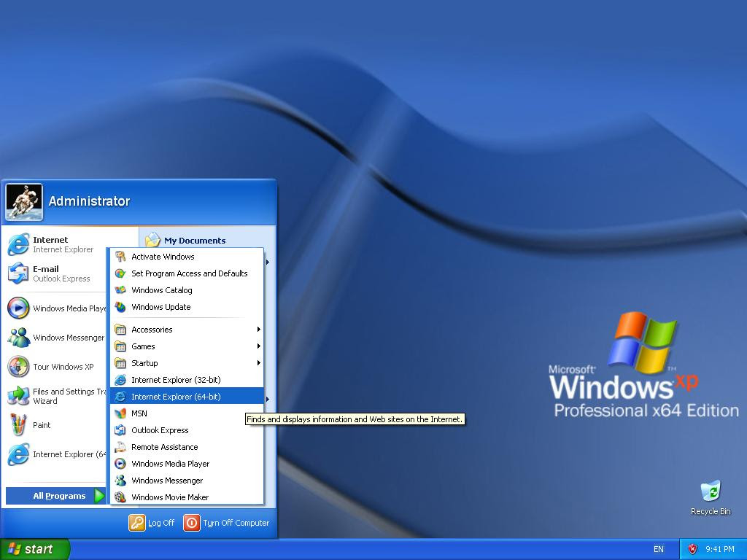Screen dimensions: 747x560
Task: Open Windows Update entry
Action: (x=187, y=307)
